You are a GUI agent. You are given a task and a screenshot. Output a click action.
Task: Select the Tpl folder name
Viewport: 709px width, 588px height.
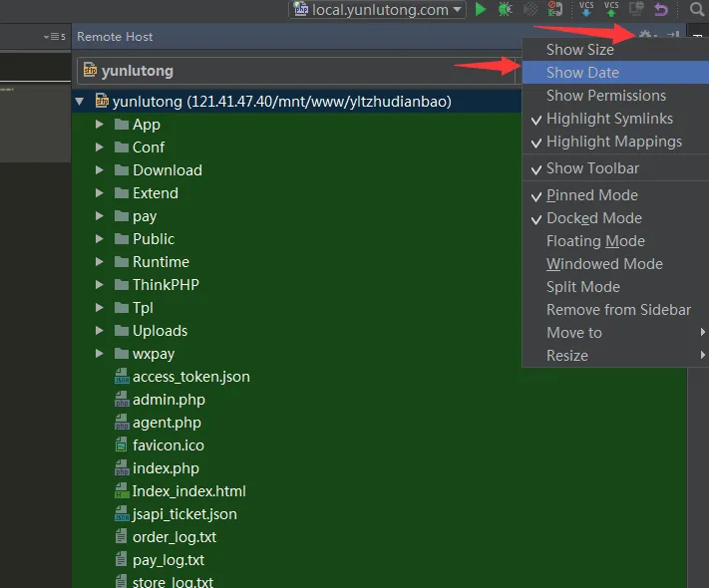pos(143,308)
